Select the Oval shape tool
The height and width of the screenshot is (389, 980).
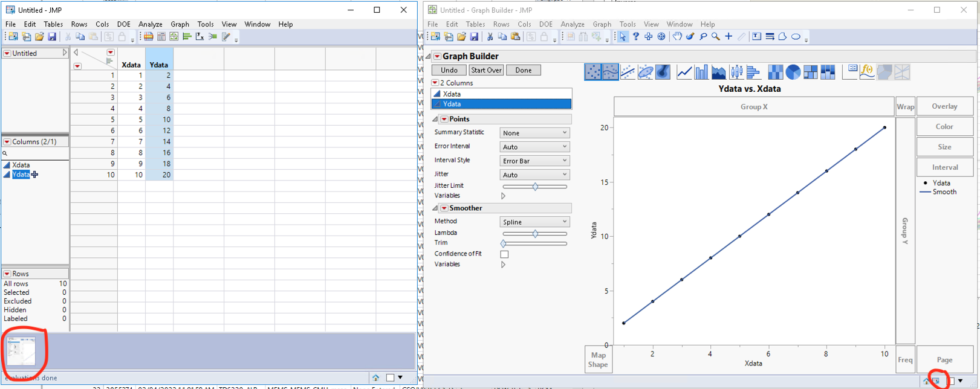[x=796, y=37]
